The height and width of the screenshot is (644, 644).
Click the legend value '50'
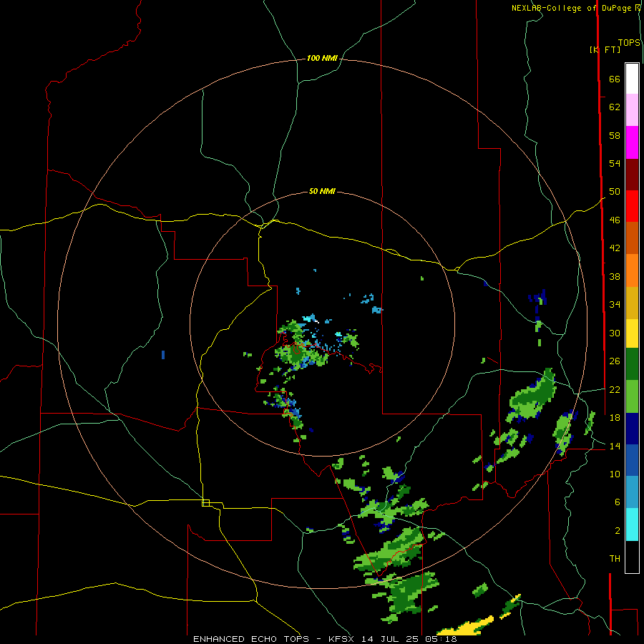[615, 191]
